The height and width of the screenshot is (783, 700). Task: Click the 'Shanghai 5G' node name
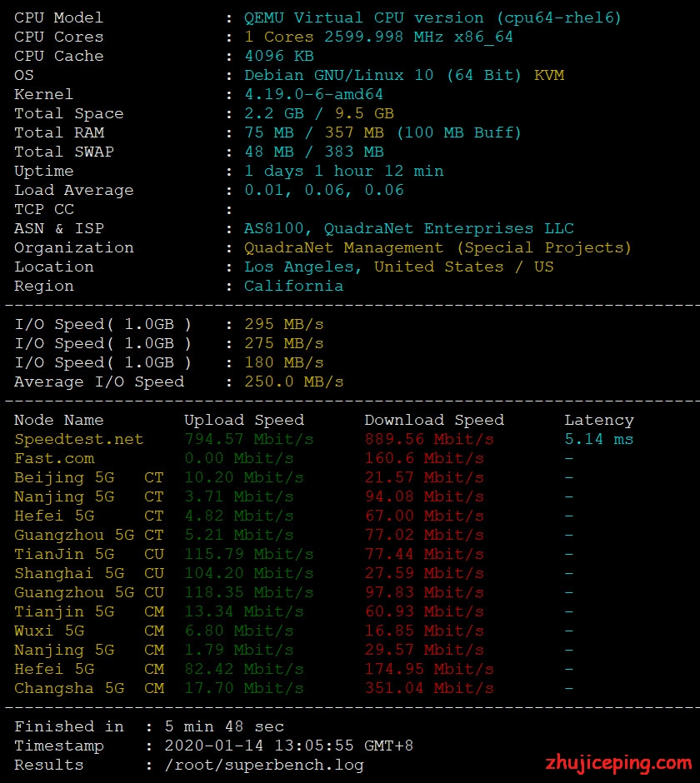pyautogui.click(x=69, y=573)
